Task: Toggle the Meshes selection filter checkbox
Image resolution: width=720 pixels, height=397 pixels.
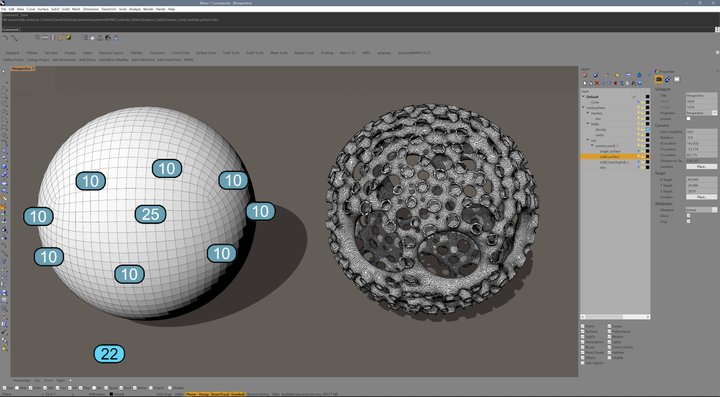Action: coord(610,336)
